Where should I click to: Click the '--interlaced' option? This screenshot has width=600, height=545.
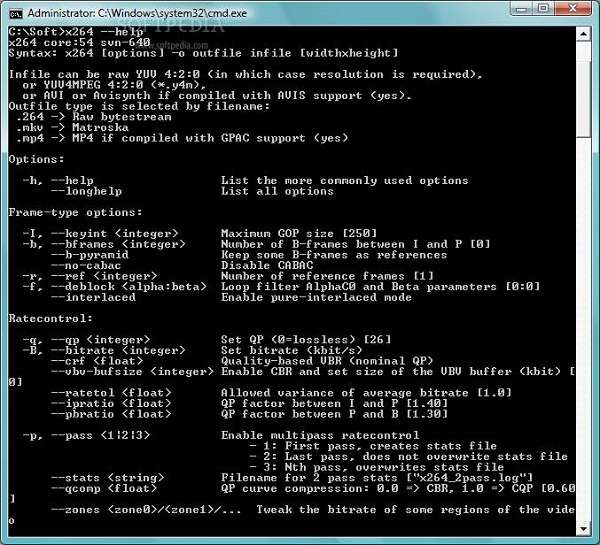93,297
